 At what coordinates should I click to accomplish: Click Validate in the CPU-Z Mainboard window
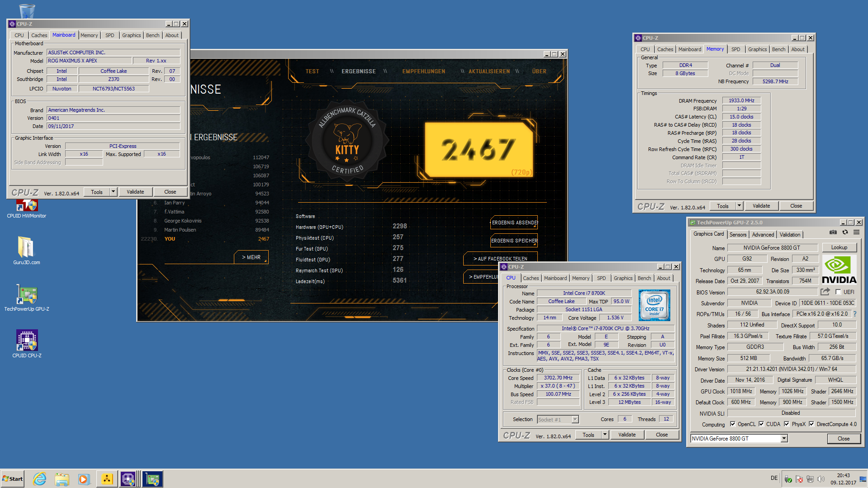click(x=135, y=192)
